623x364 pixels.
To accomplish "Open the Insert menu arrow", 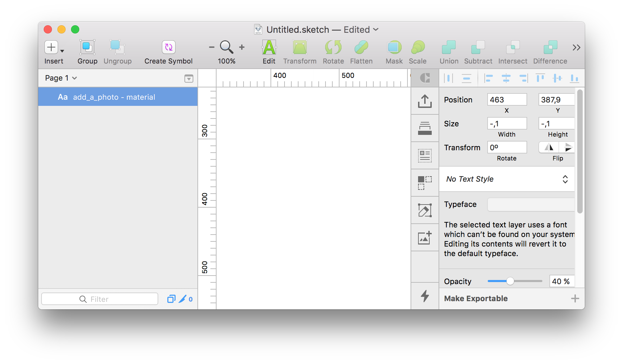I will point(62,51).
